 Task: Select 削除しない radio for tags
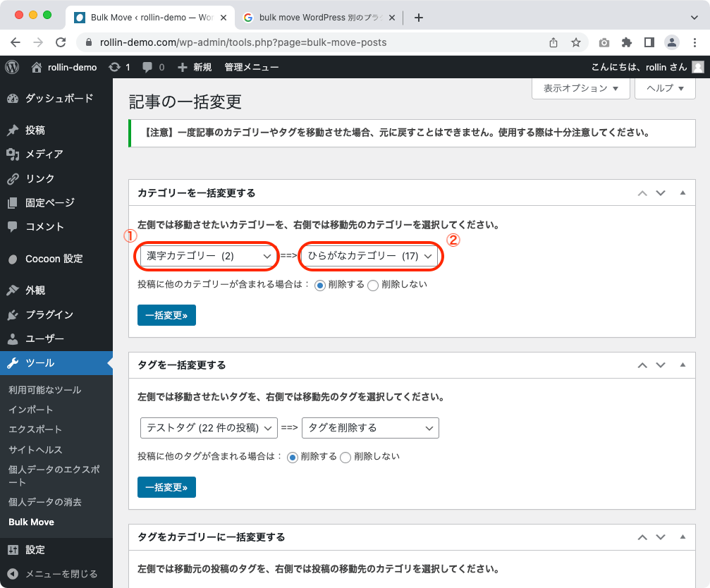point(345,458)
